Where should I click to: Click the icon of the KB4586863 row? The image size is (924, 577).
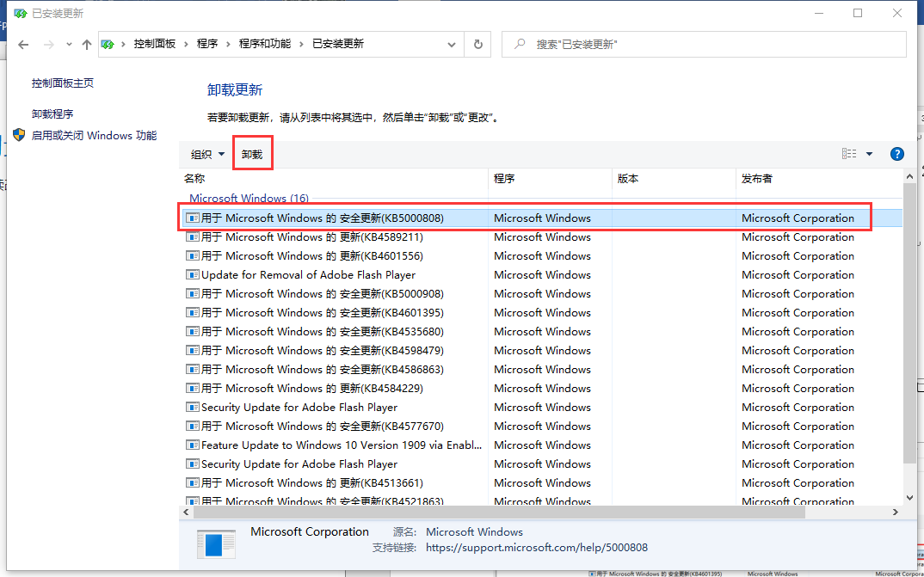point(192,369)
